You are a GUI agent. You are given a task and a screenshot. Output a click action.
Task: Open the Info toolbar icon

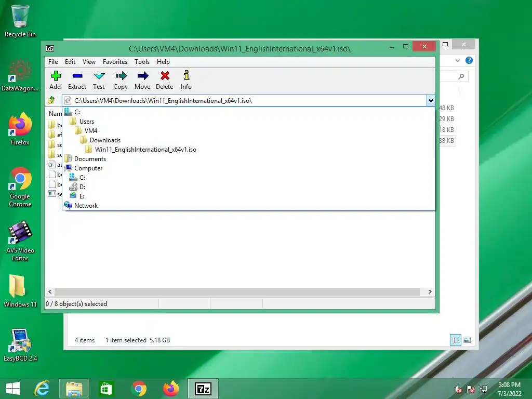pos(186,80)
